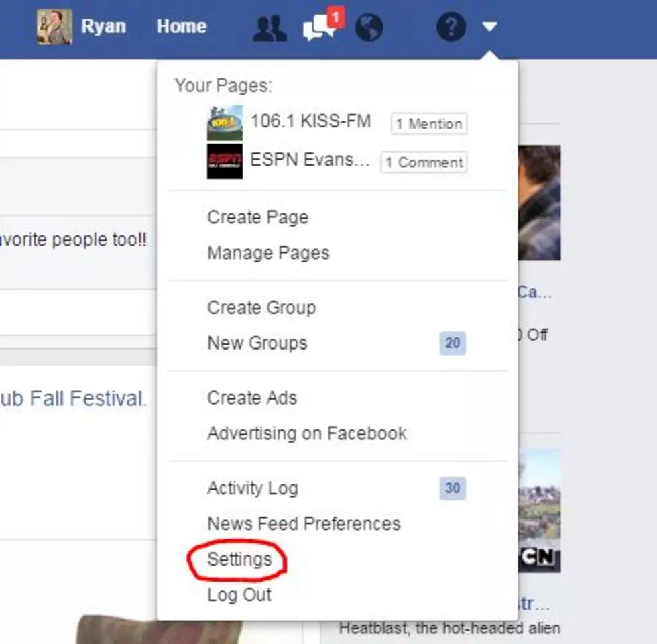
Task: Click the 106.1 KISS-FM page logo
Action: pos(225,122)
